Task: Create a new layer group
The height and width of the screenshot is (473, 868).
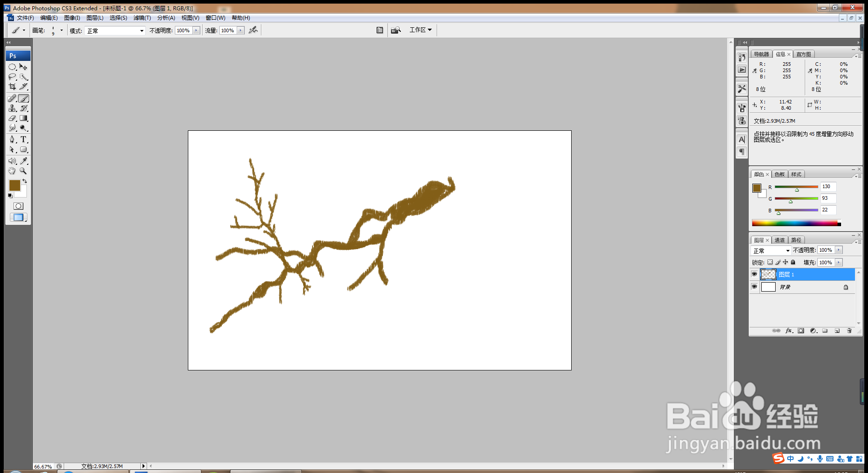Action: (x=825, y=331)
